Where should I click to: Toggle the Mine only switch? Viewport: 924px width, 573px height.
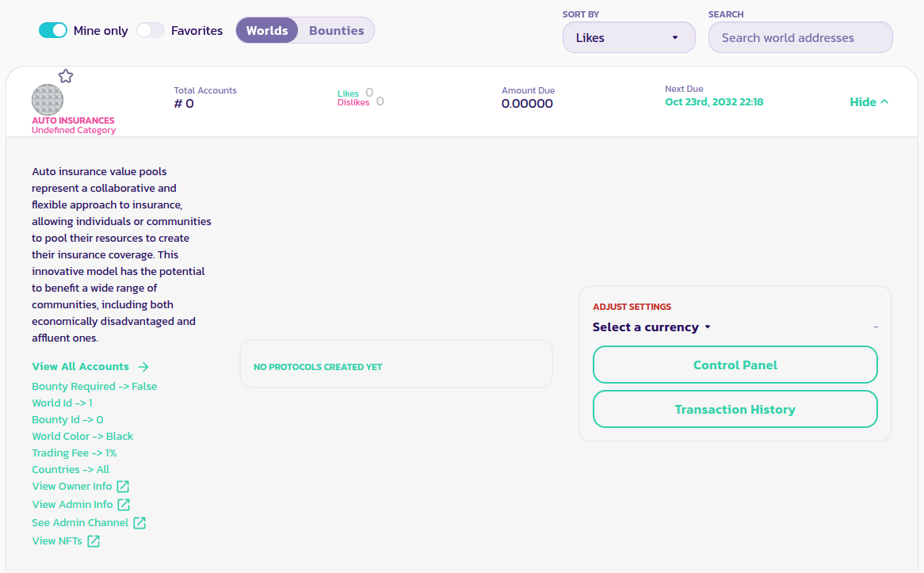point(53,30)
